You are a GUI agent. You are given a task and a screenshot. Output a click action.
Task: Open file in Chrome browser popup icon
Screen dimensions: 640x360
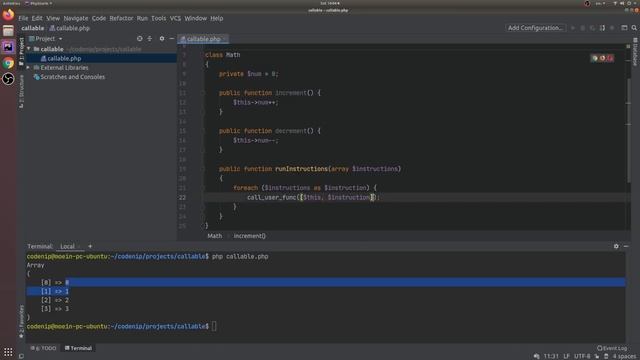coord(595,58)
